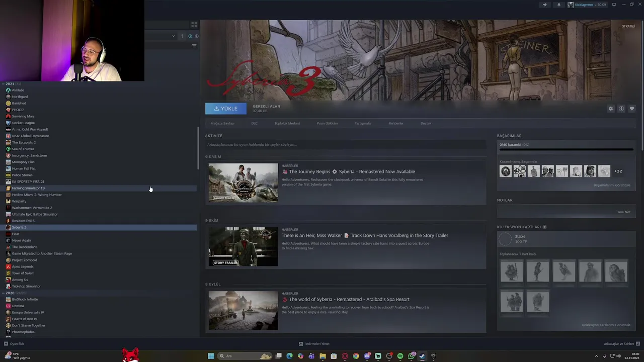Open Opera browser from the taskbar
644x362 pixels.
[345, 356]
